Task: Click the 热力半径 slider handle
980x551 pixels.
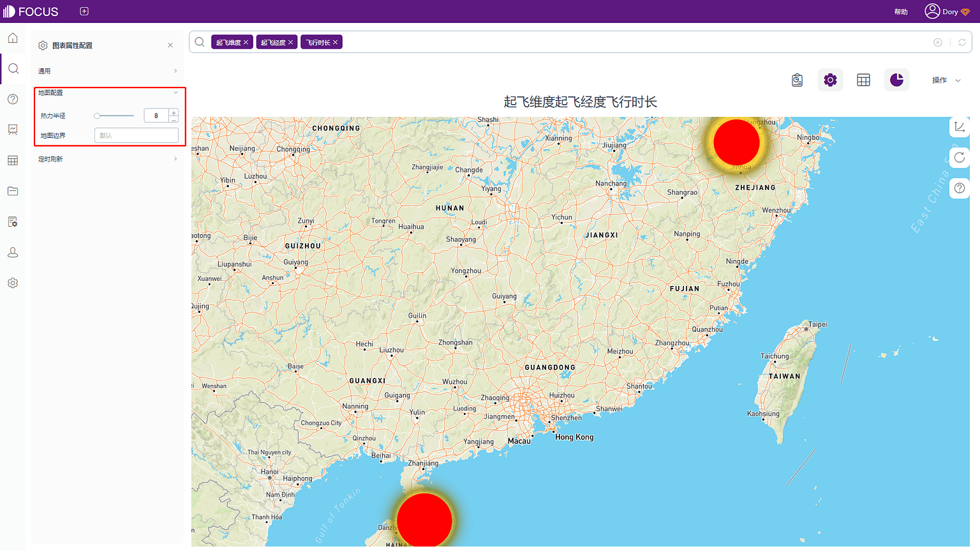Action: coord(97,116)
